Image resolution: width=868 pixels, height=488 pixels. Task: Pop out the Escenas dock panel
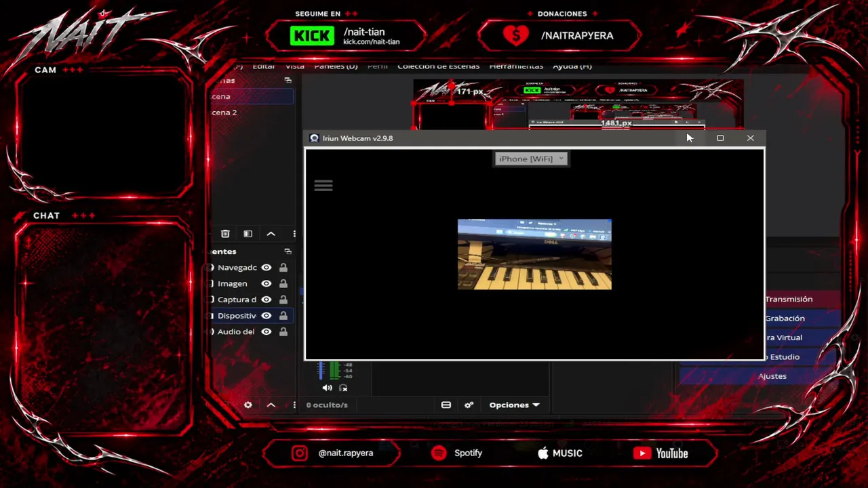pos(288,80)
